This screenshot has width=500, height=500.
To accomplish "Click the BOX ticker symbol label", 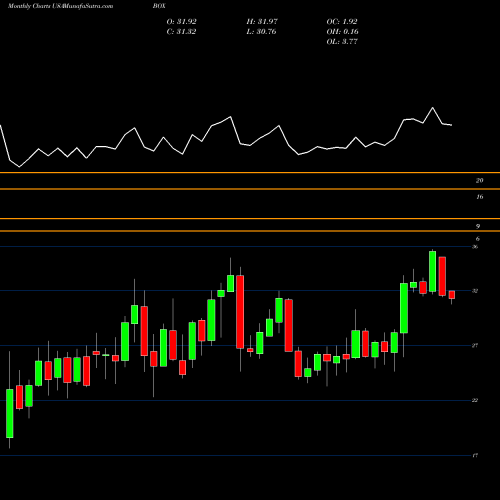I will [x=159, y=6].
